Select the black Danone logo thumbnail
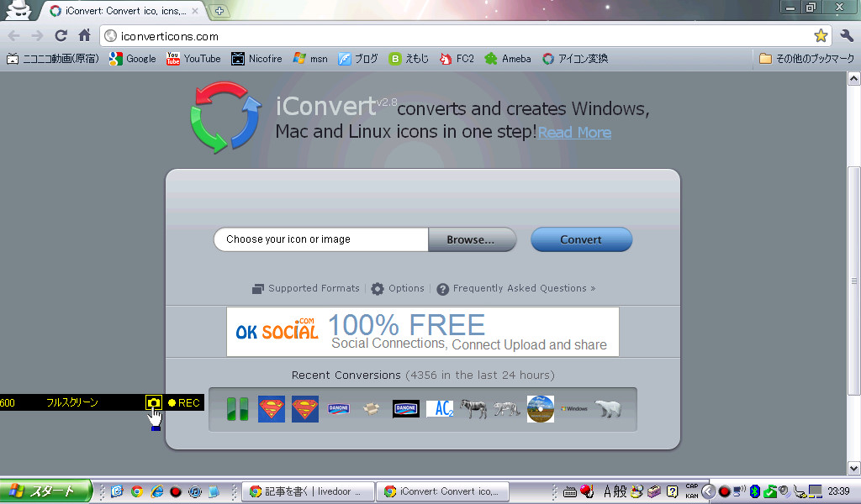 pos(406,409)
